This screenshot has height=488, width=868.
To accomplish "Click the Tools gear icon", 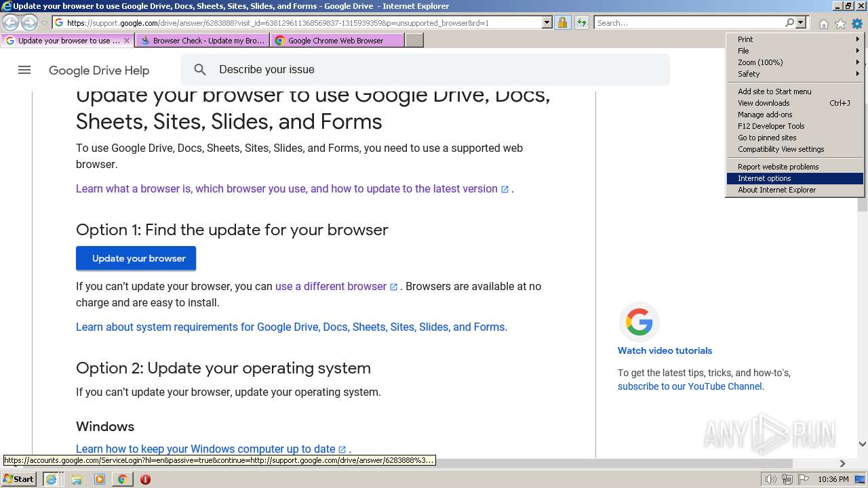I will [x=857, y=24].
